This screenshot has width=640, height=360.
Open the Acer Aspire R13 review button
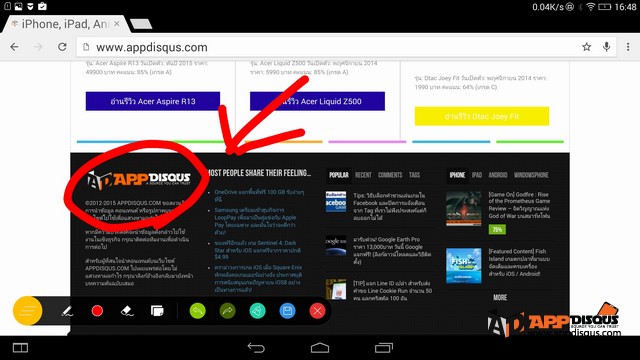tap(153, 101)
